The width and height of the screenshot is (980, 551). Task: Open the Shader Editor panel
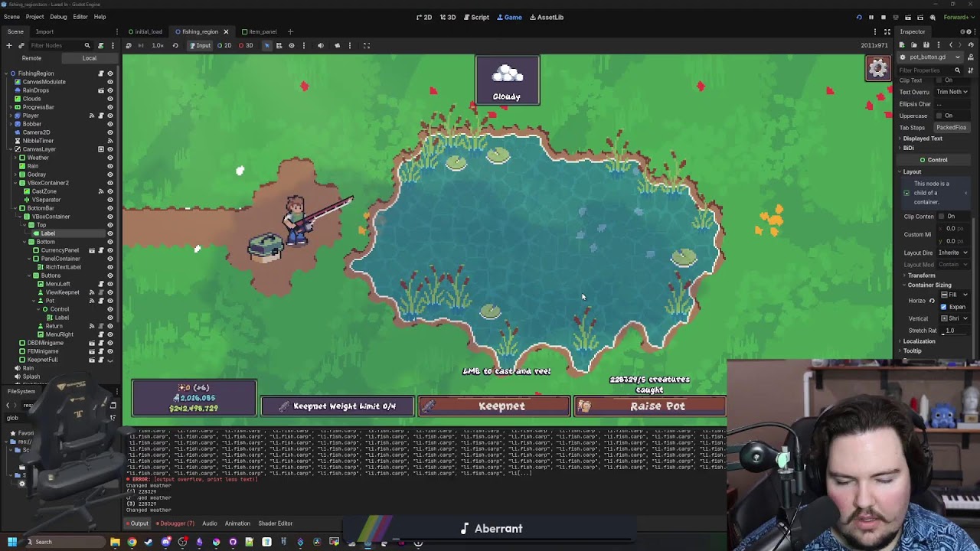pyautogui.click(x=275, y=523)
